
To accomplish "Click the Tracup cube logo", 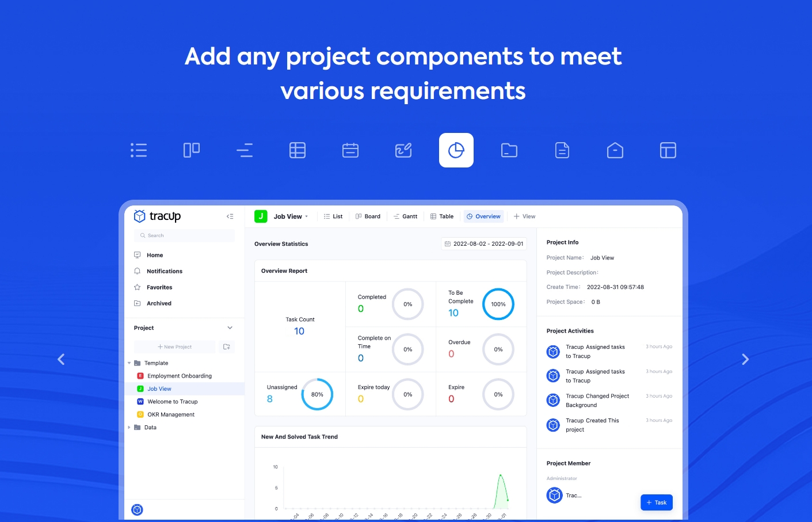I will click(x=140, y=216).
